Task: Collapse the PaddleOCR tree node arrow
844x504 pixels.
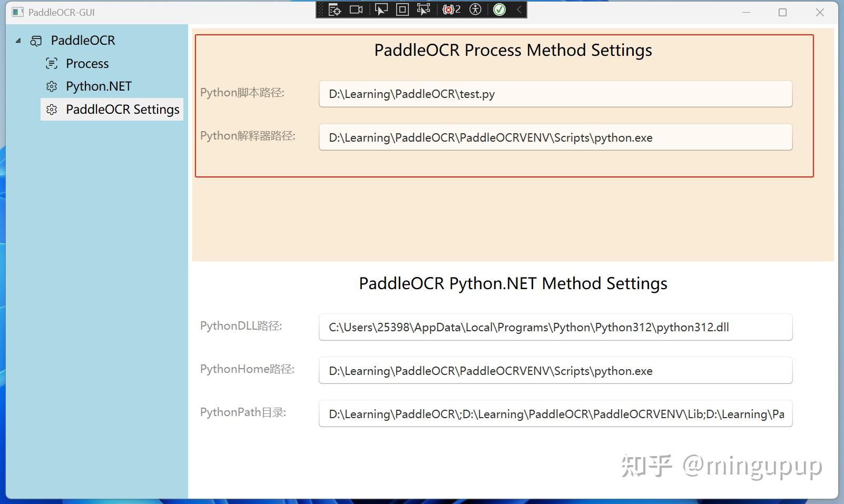Action: click(x=18, y=40)
